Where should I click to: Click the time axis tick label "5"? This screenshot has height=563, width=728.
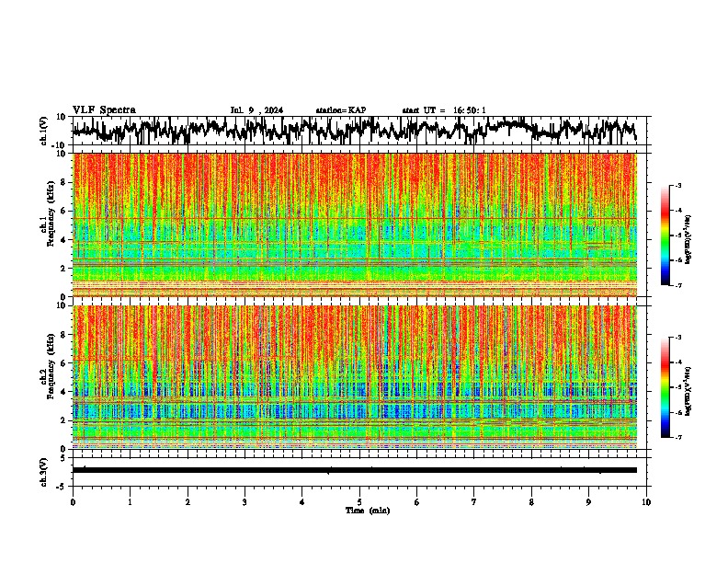click(359, 502)
